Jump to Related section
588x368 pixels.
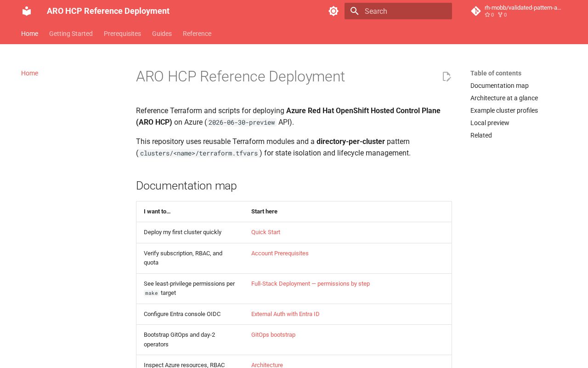tap(481, 135)
